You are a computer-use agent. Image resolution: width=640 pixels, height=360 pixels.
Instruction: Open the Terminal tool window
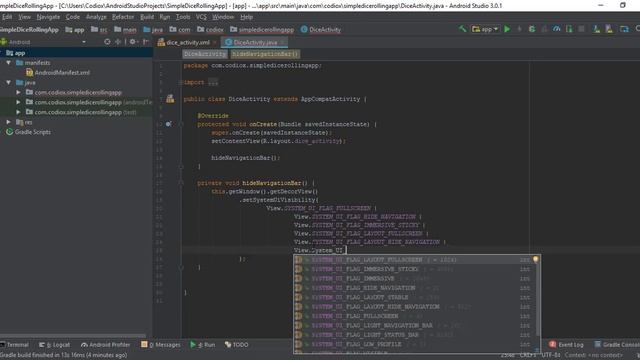pos(15,345)
